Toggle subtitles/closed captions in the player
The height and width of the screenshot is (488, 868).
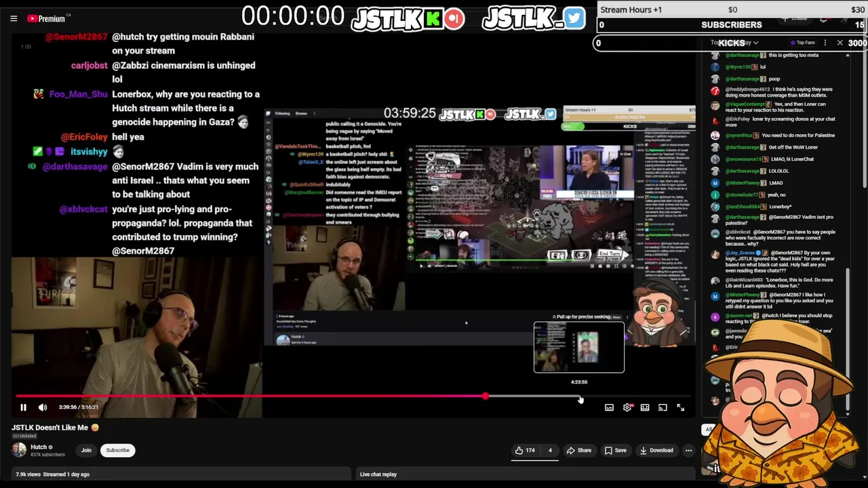click(609, 407)
